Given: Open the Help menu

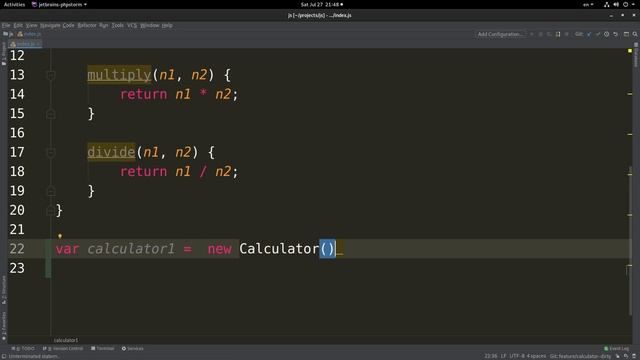Looking at the screenshot, I should 167,25.
